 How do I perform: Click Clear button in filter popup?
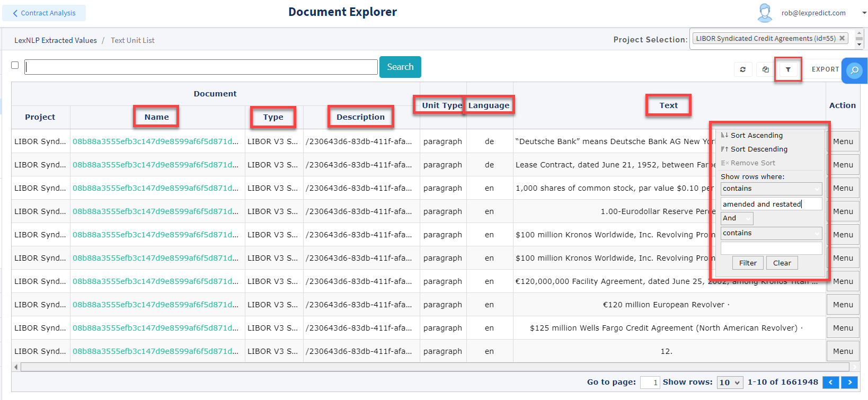click(x=782, y=263)
